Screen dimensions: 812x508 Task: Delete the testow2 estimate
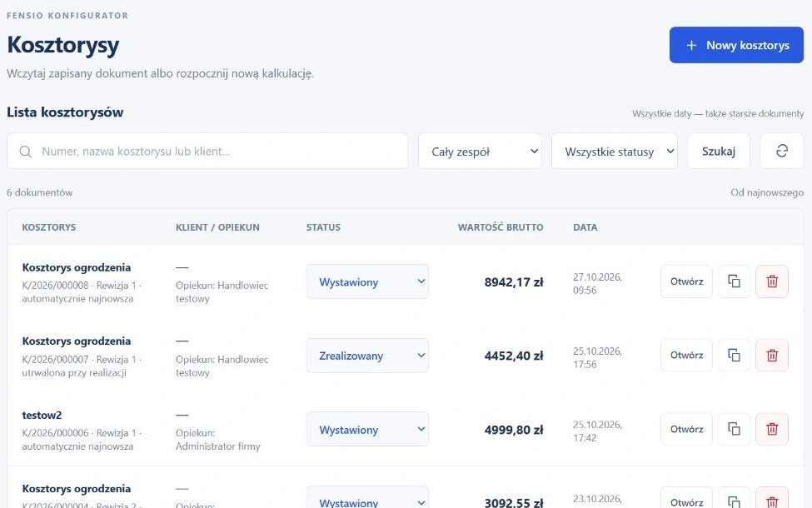click(772, 429)
